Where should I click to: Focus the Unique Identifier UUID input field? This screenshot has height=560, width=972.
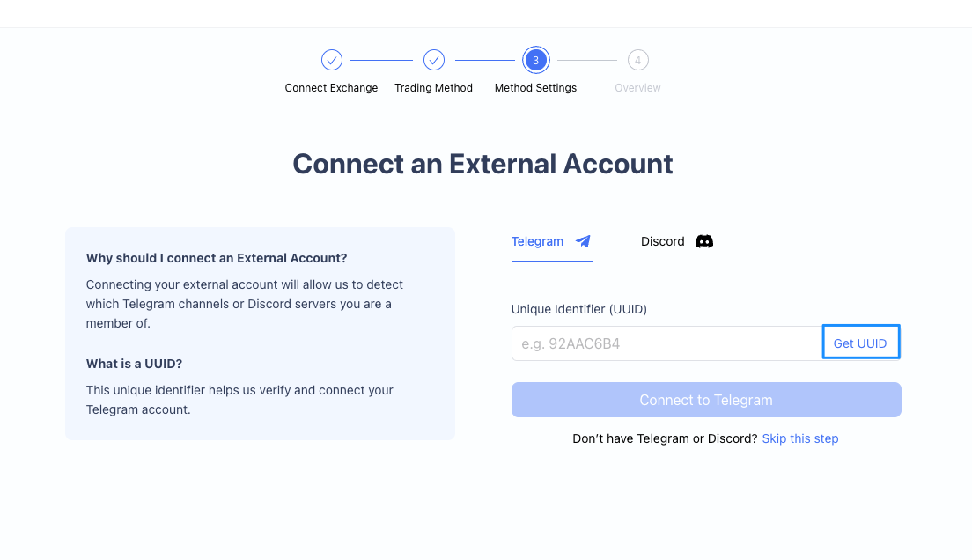pyautogui.click(x=666, y=343)
